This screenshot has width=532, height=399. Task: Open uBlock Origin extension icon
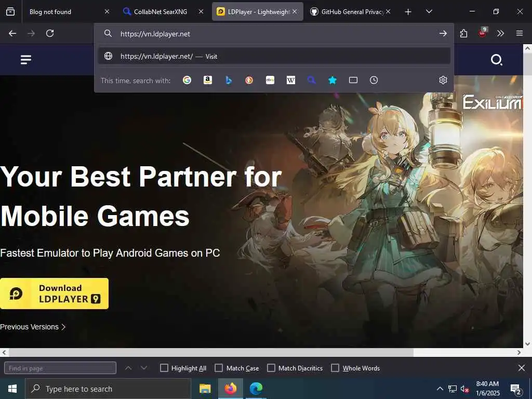(x=482, y=33)
